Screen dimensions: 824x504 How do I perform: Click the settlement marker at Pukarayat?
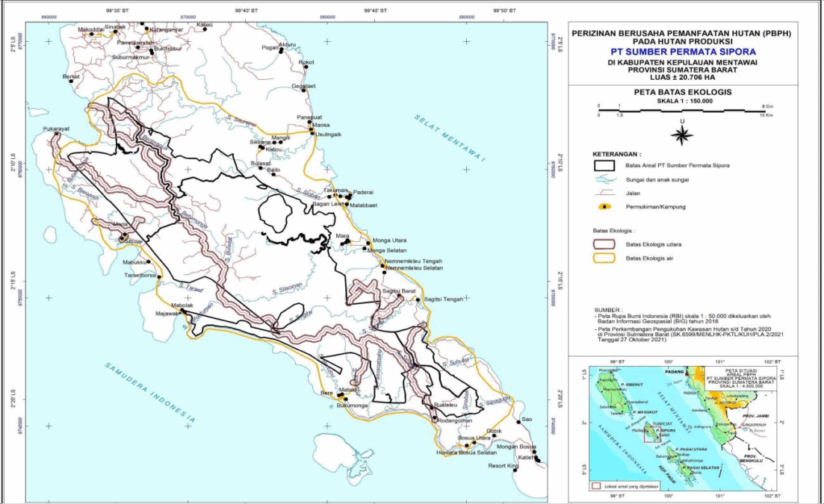[x=55, y=134]
